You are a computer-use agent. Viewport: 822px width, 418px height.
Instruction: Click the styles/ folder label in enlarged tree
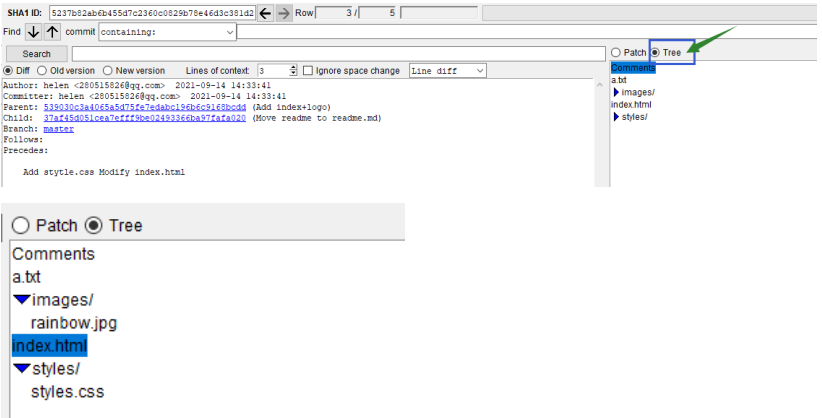[56, 369]
